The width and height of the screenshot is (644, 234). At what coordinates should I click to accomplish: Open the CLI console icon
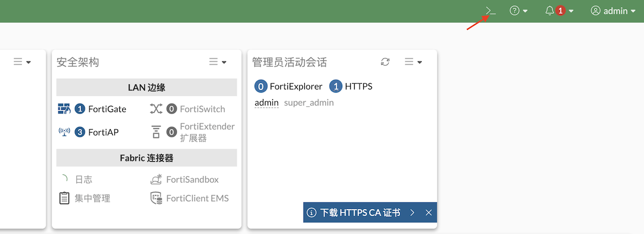(490, 11)
